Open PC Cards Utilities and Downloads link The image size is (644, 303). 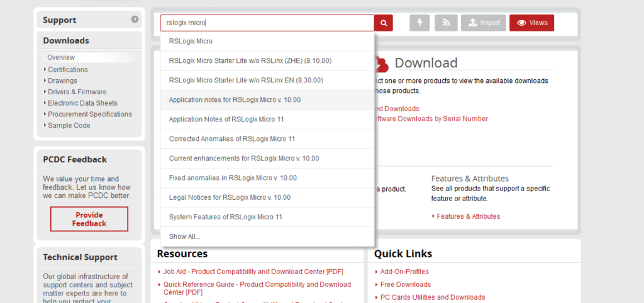coord(433,297)
